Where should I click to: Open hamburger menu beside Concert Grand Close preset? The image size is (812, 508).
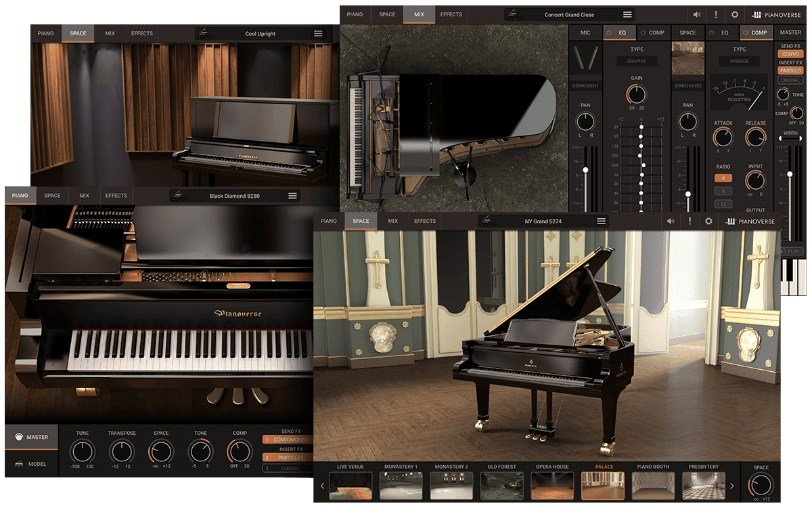(x=627, y=14)
